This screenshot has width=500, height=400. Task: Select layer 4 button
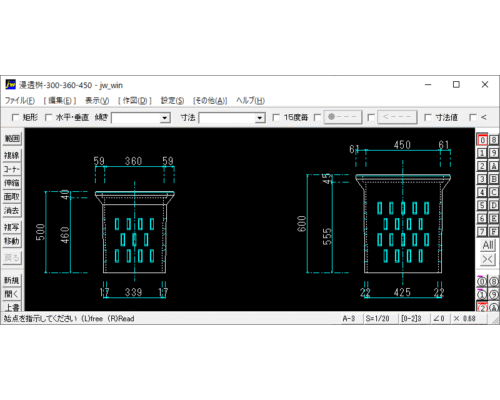pyautogui.click(x=482, y=192)
